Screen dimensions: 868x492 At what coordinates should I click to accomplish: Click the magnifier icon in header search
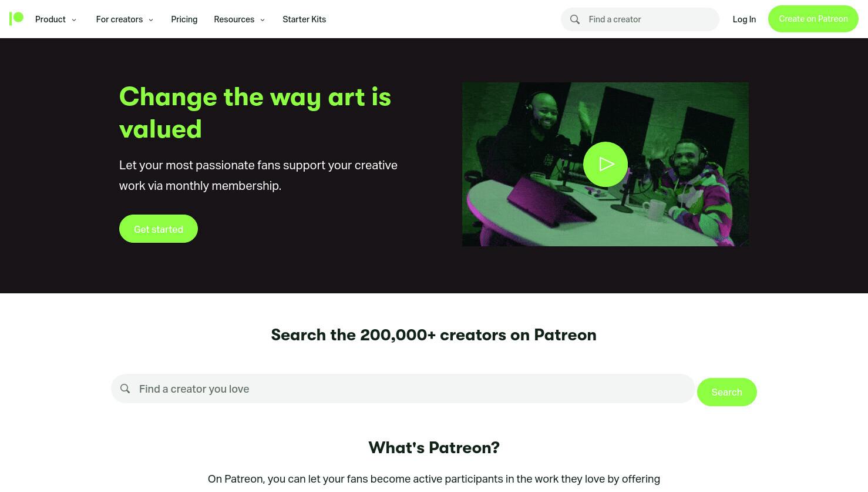(x=575, y=19)
